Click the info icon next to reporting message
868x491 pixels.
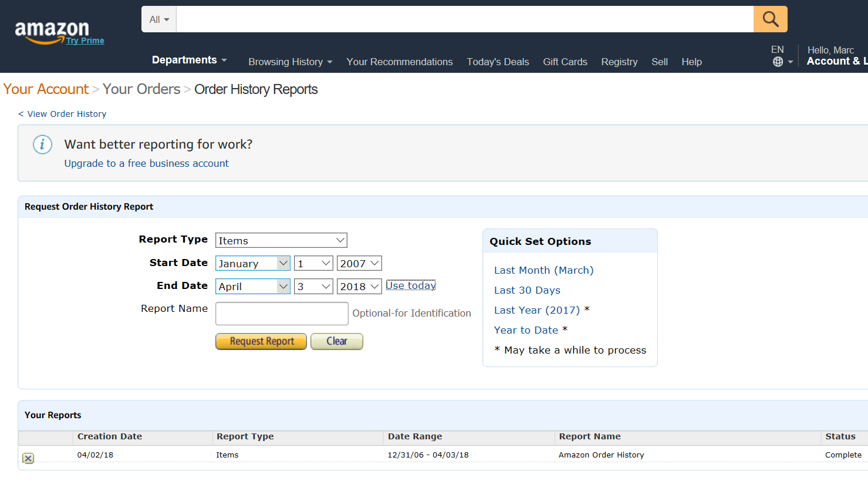point(42,144)
